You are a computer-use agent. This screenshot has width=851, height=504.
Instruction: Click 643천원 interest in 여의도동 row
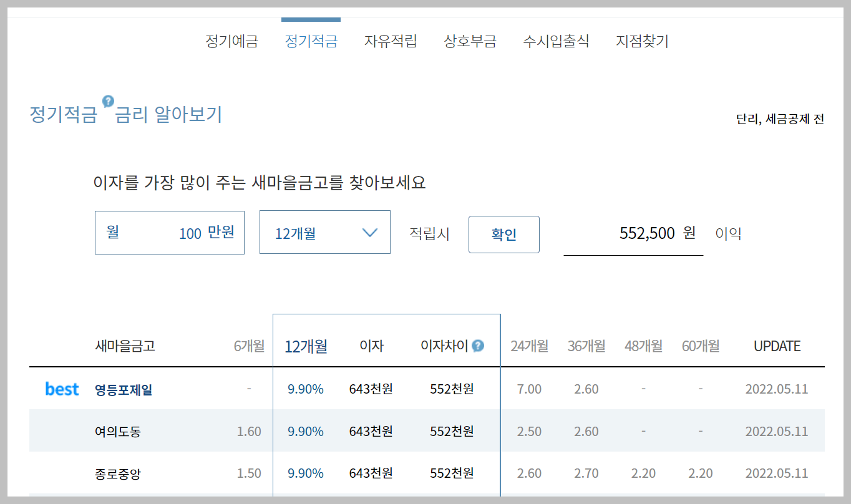point(371,432)
